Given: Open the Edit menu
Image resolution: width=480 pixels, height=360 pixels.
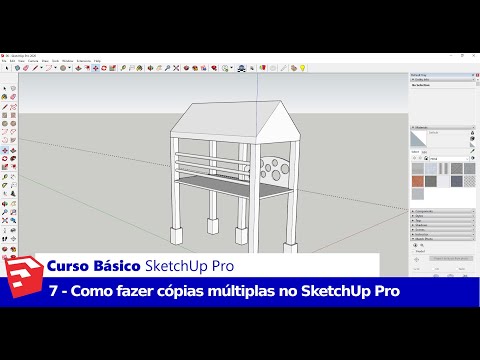Looking at the screenshot, I should (x=12, y=61).
